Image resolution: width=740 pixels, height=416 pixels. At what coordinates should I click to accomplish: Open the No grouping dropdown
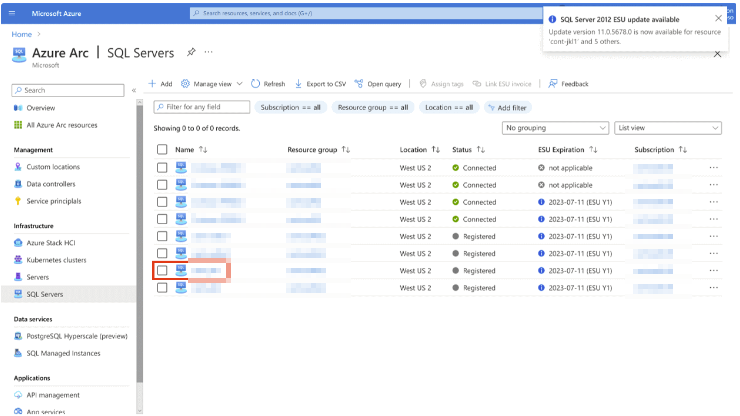[x=555, y=128]
